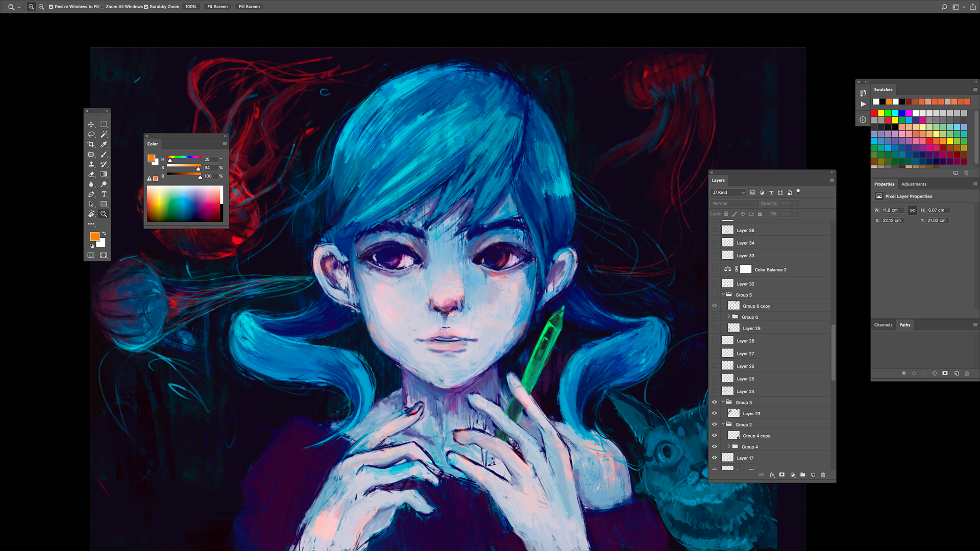
Task: Open the Kind filter dropdown
Action: (x=728, y=192)
